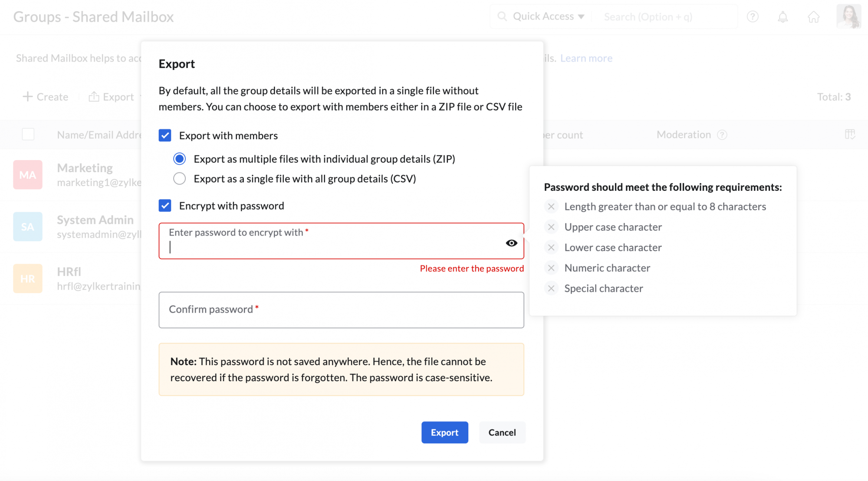Uncheck Export with members checkbox
The image size is (868, 481).
coord(165,135)
